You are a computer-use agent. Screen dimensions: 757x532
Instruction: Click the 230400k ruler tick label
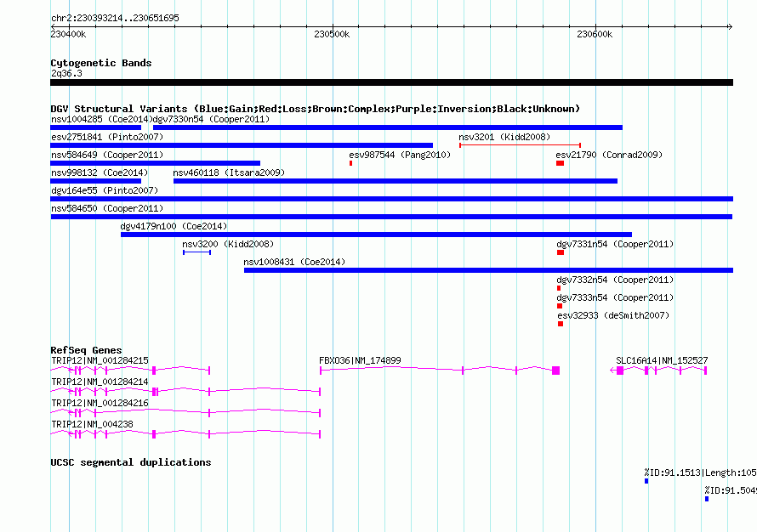(69, 34)
